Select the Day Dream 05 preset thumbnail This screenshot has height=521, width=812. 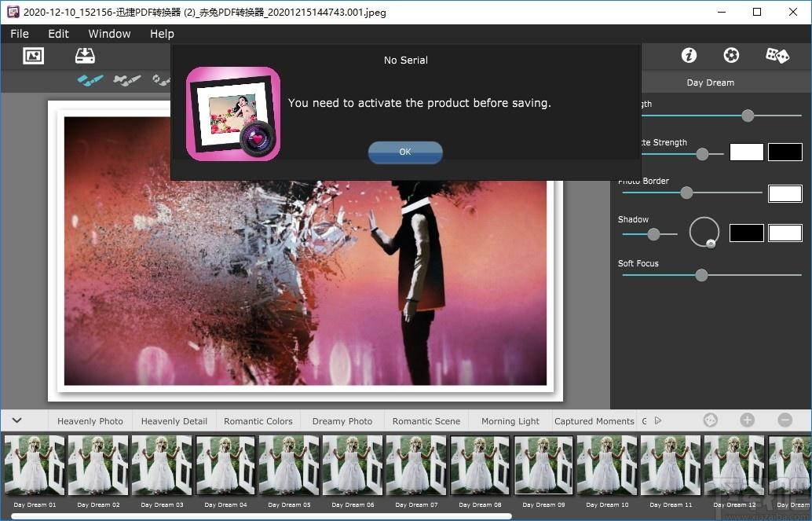pyautogui.click(x=290, y=465)
